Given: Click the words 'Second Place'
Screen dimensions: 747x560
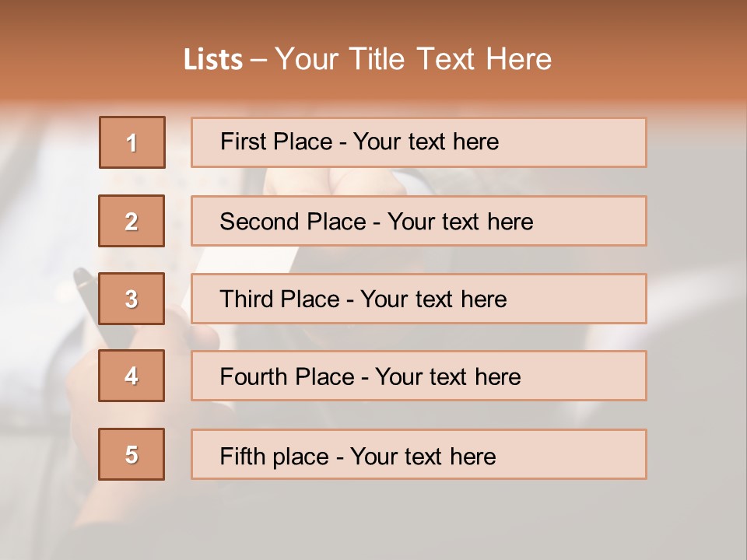Looking at the screenshot, I should (x=293, y=222).
